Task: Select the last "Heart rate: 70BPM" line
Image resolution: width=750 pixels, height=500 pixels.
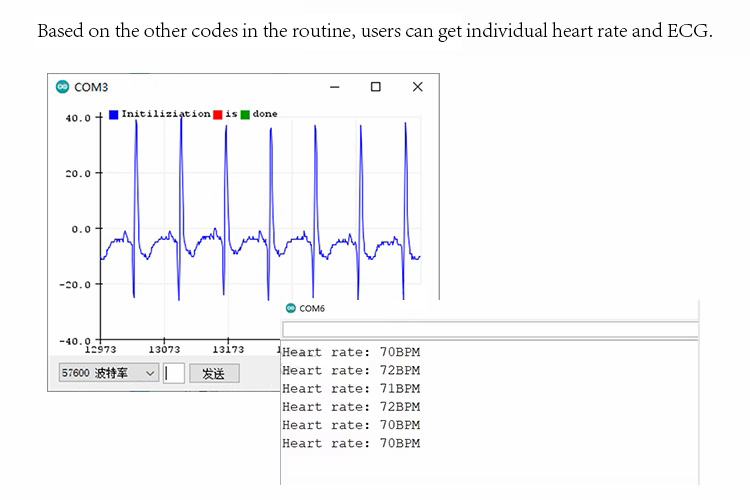Action: (x=351, y=443)
